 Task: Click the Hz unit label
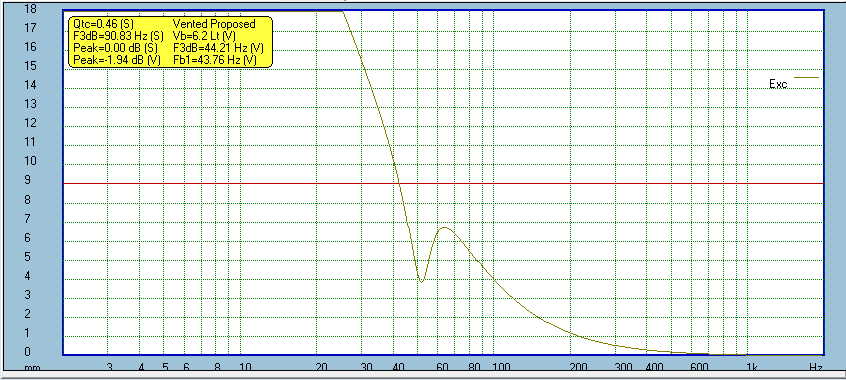click(816, 368)
